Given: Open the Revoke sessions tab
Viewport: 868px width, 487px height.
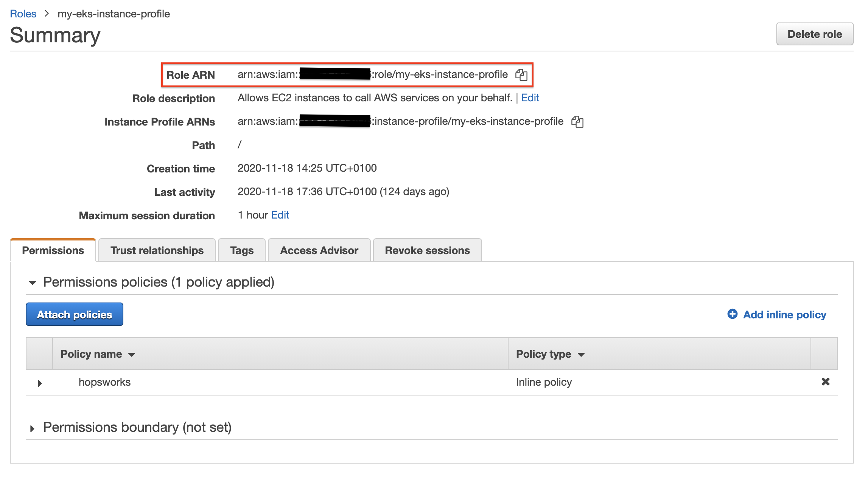Looking at the screenshot, I should (427, 250).
